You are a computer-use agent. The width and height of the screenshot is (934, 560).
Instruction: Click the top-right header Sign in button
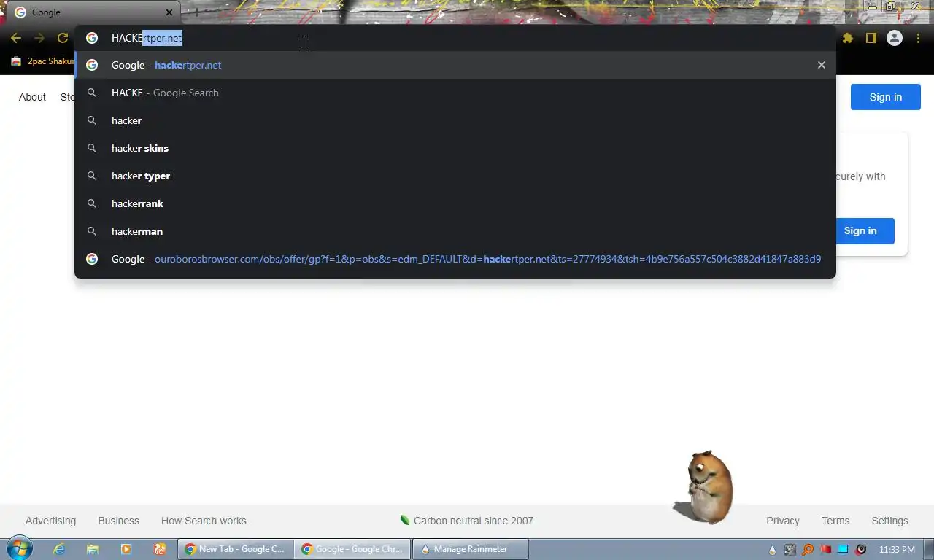pyautogui.click(x=885, y=97)
